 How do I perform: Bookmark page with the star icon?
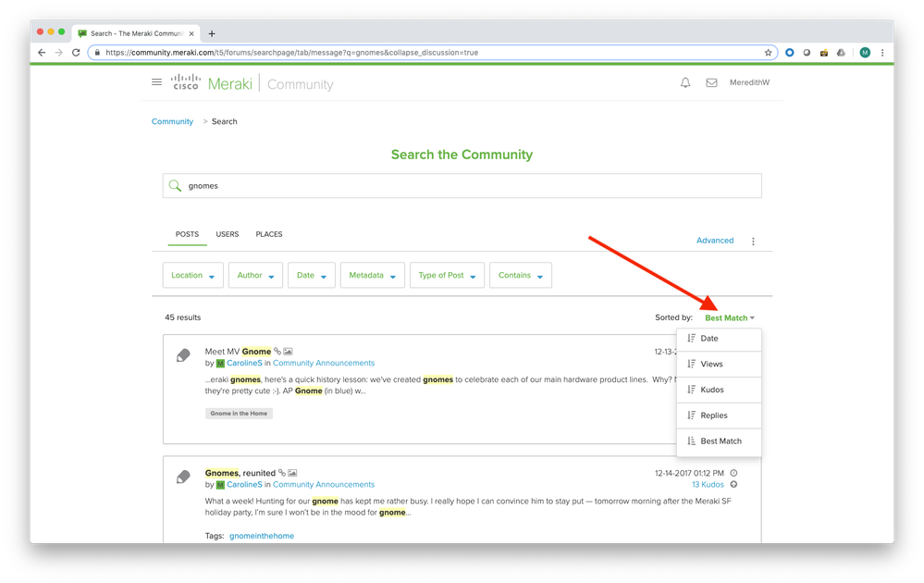click(768, 53)
